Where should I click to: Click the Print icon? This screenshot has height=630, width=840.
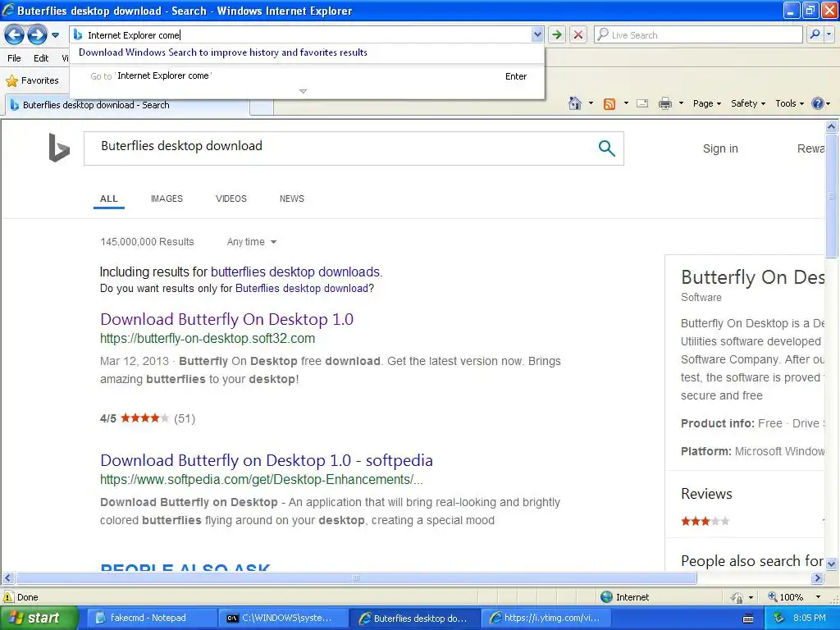click(664, 103)
